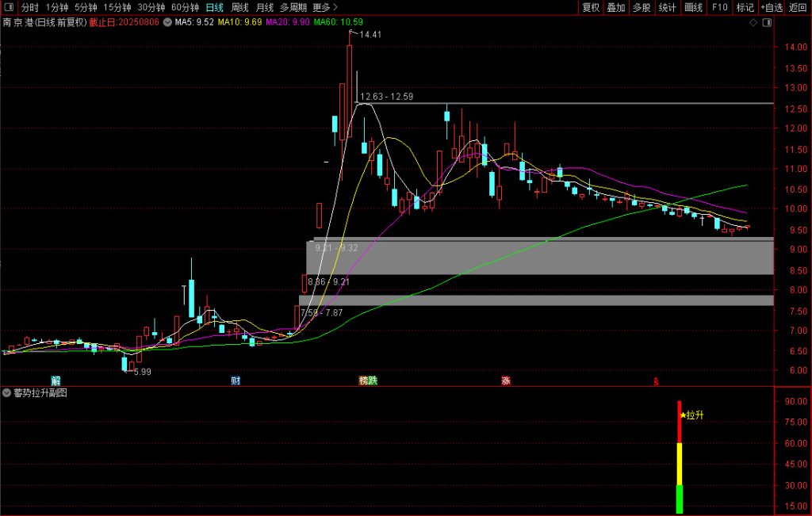Viewport: 812px width, 516px height.
Task: Toggle the right side panel icon
Action: coord(766,23)
